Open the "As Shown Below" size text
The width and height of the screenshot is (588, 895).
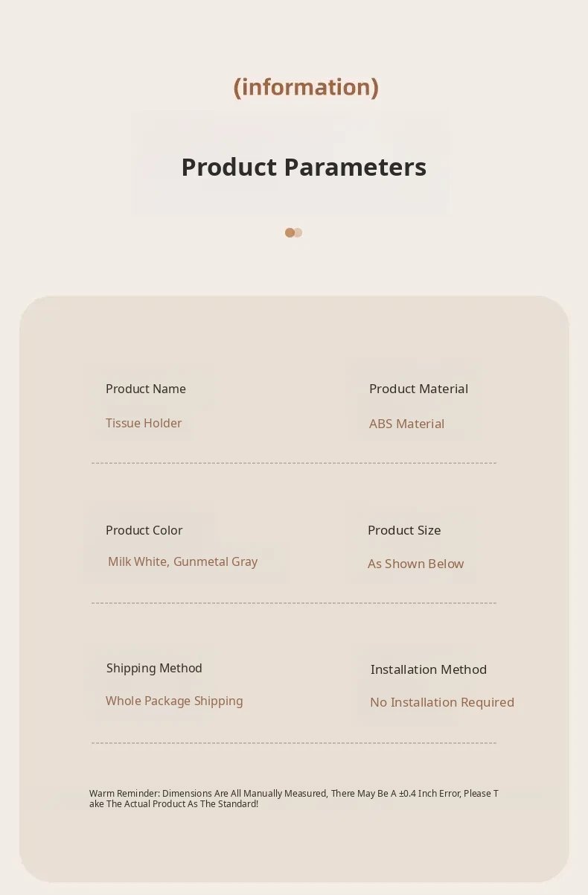(x=415, y=564)
